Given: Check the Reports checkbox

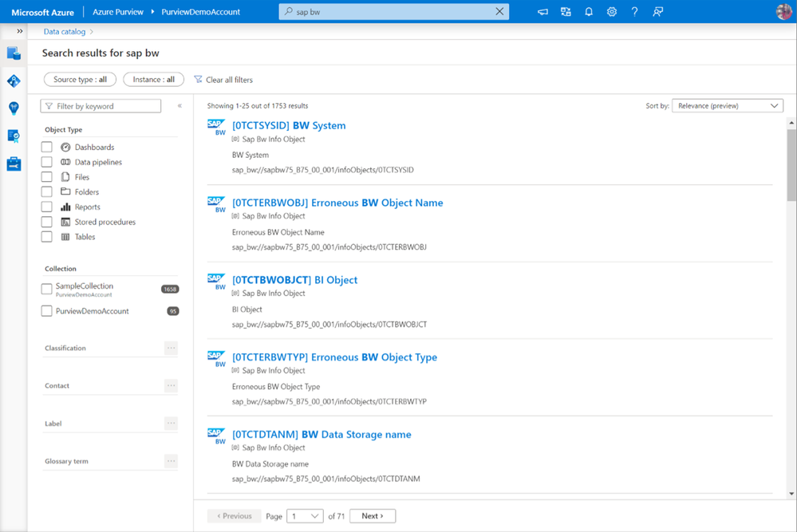Looking at the screenshot, I should tap(47, 207).
